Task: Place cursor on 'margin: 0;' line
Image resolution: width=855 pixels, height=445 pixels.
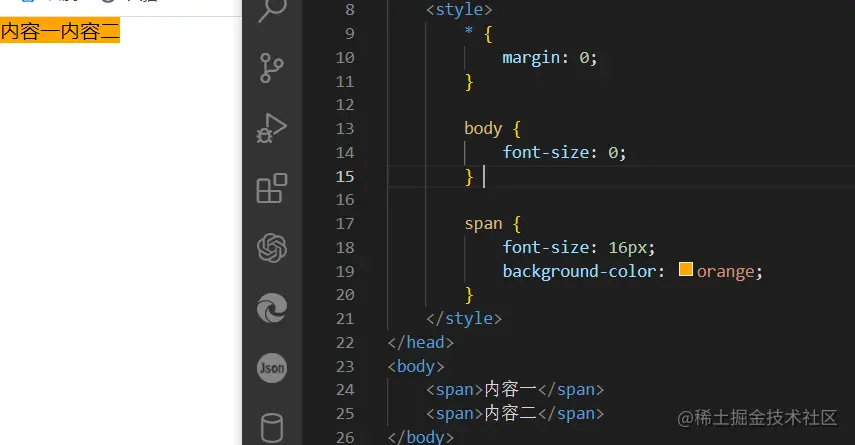Action: [x=550, y=58]
